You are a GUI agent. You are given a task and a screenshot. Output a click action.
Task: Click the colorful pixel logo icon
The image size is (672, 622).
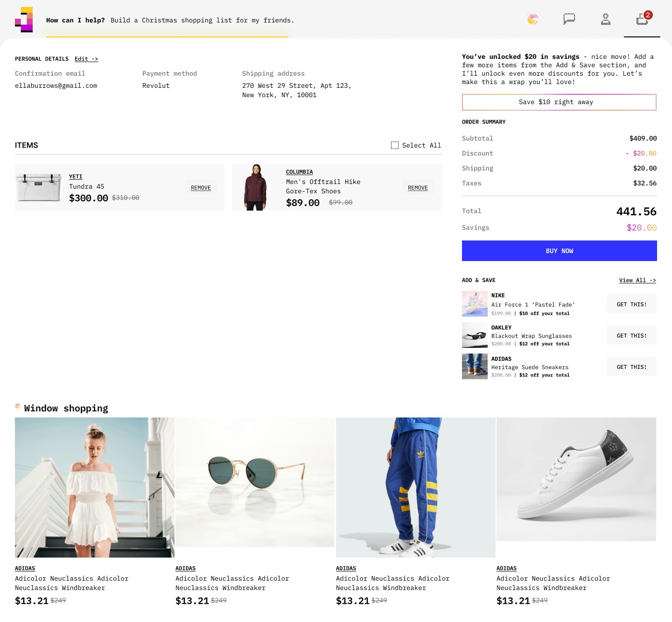pyautogui.click(x=24, y=20)
